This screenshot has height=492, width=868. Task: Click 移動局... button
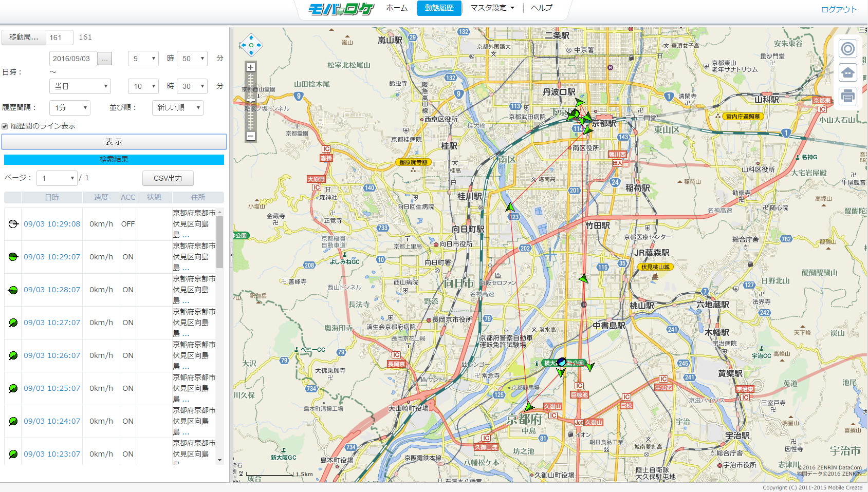(24, 37)
